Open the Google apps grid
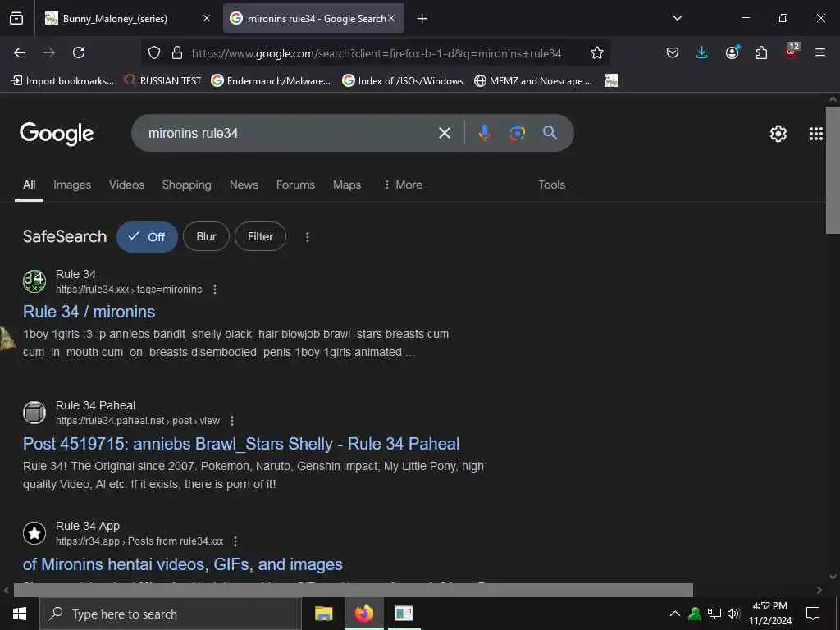This screenshot has height=630, width=840. tap(816, 134)
